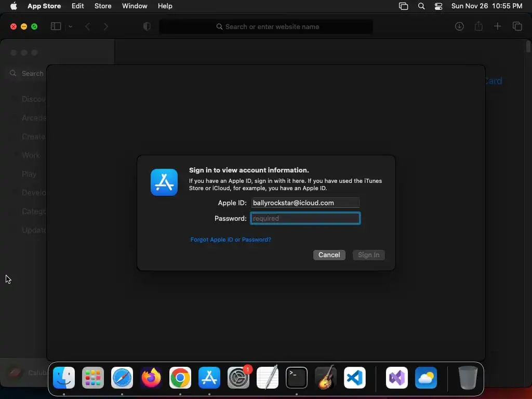Open Forgot Apple ID or Password link
The width and height of the screenshot is (532, 399).
point(230,240)
